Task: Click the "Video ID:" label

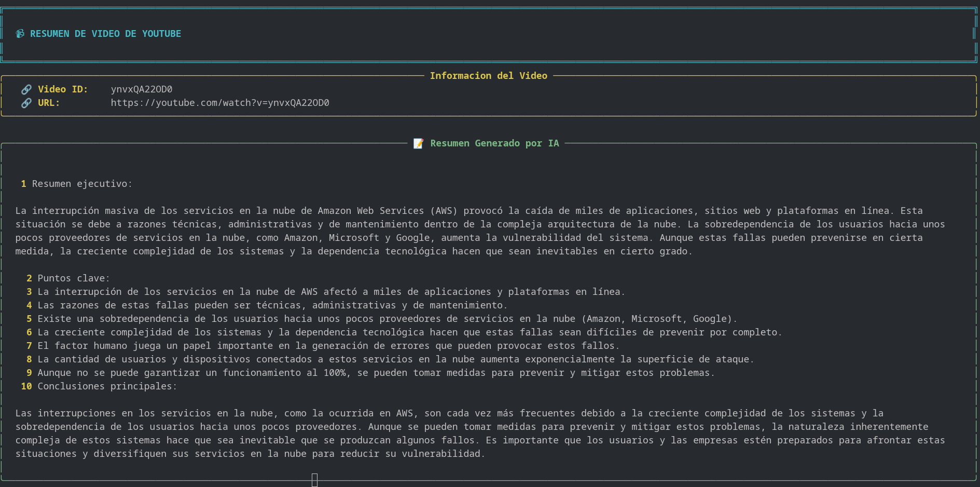Action: (63, 89)
